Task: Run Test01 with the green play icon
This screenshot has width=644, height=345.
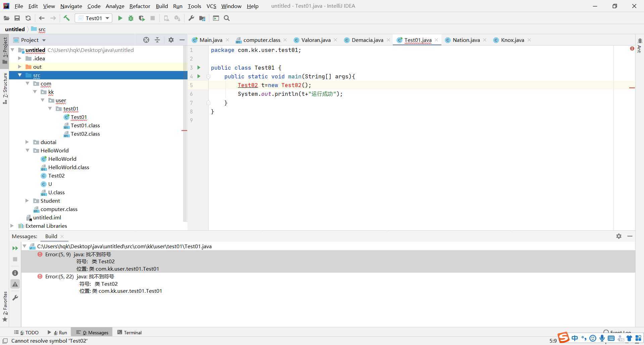Action: pos(120,18)
